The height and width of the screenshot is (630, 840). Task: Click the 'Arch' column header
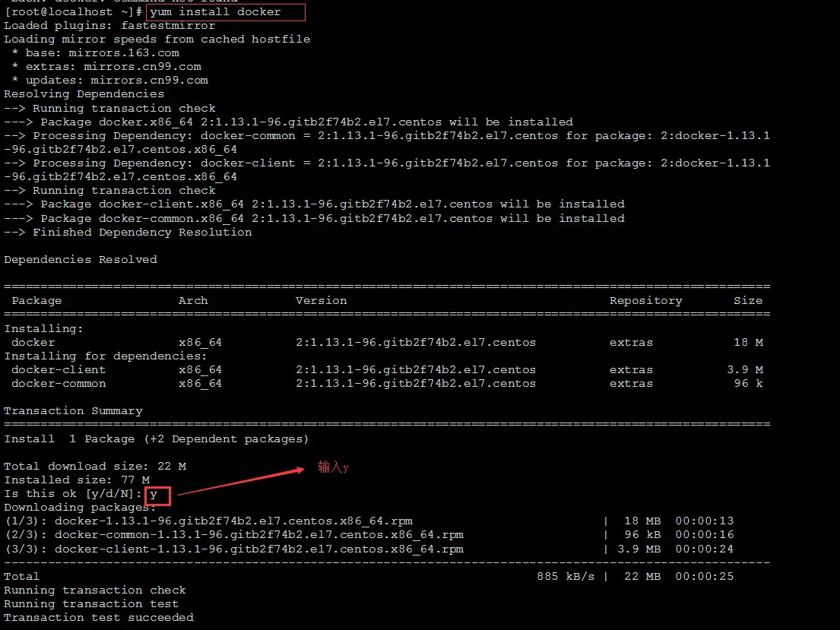[193, 300]
